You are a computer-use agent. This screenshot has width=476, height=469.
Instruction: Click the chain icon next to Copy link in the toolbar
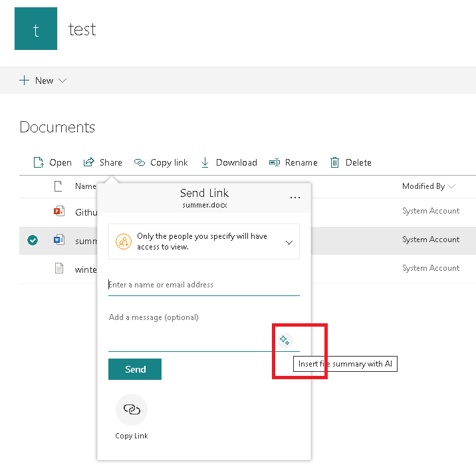coord(140,162)
